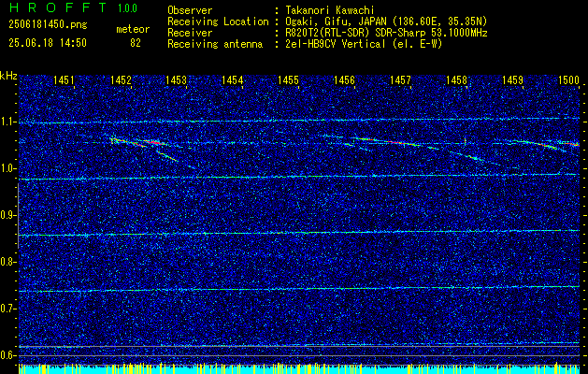This screenshot has width=588, height=374.
Task: Click the cyan signal-level bar at bottom
Action: (299, 368)
